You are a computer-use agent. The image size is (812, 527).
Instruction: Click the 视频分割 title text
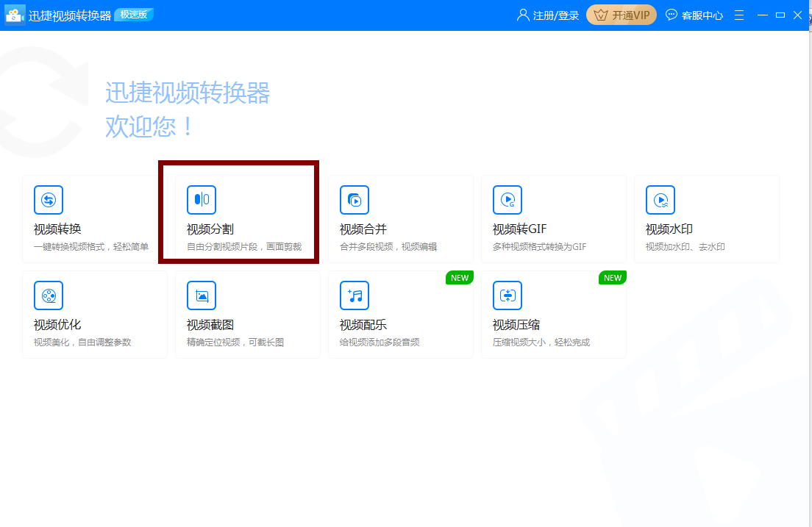(x=210, y=229)
